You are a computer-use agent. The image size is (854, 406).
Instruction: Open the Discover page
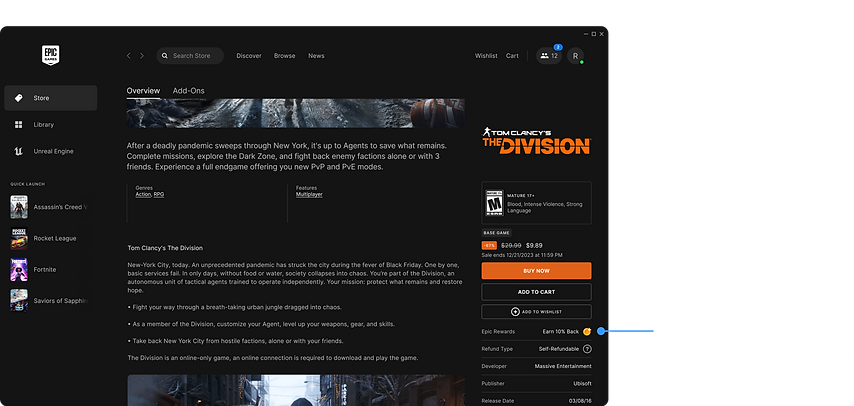pyautogui.click(x=249, y=56)
